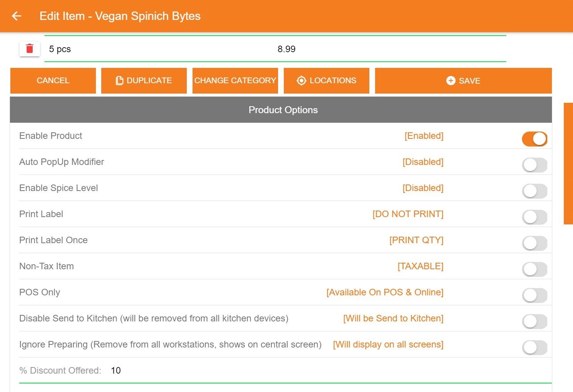
Task: Enable Disable Send to Kitchen toggle
Action: pos(535,321)
